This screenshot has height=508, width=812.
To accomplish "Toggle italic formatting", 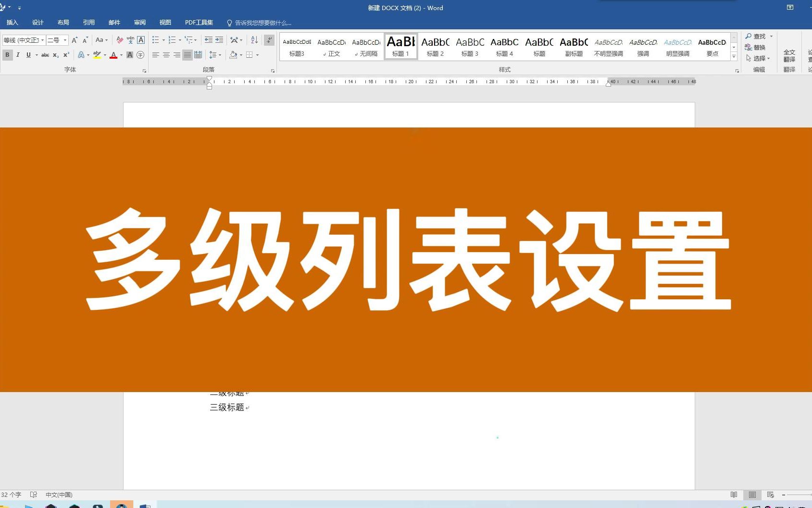I will [18, 55].
